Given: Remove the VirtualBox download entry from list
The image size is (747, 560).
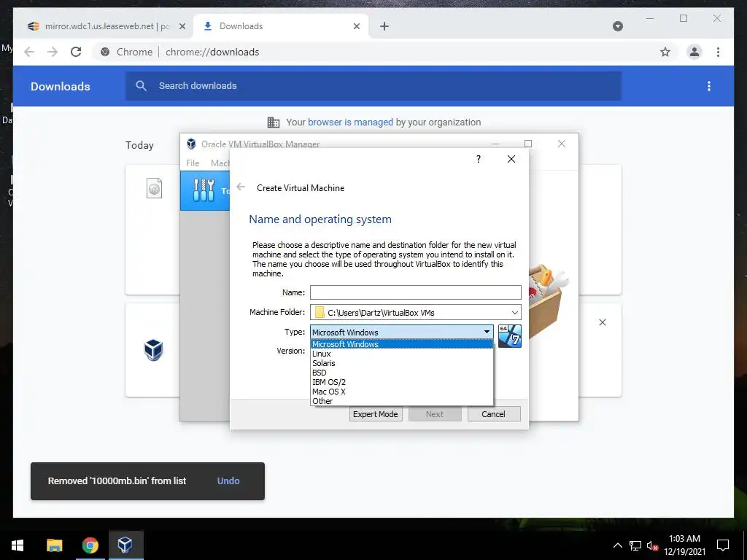Looking at the screenshot, I should point(603,322).
